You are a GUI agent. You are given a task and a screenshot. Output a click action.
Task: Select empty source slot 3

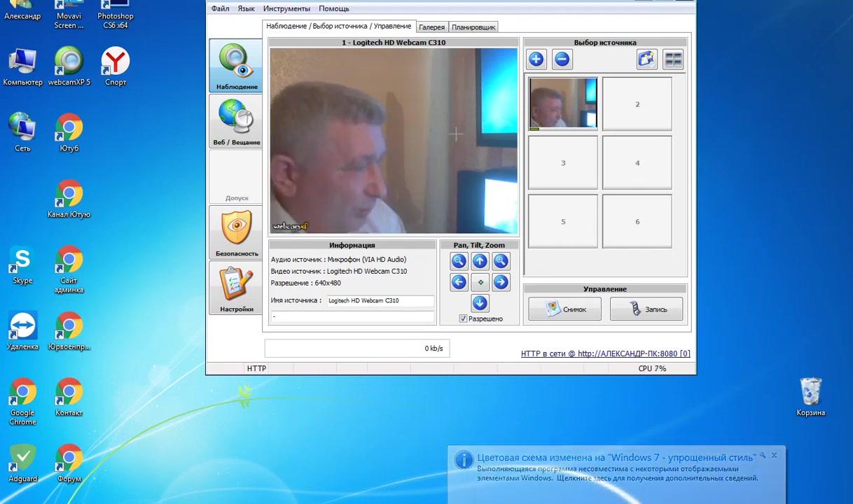click(x=563, y=163)
